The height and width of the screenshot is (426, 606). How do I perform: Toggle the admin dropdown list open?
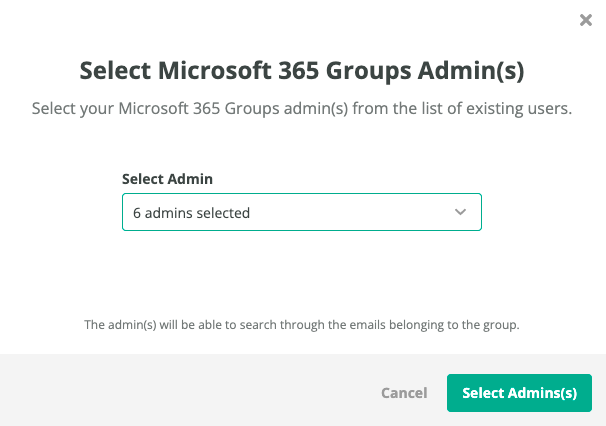click(460, 212)
